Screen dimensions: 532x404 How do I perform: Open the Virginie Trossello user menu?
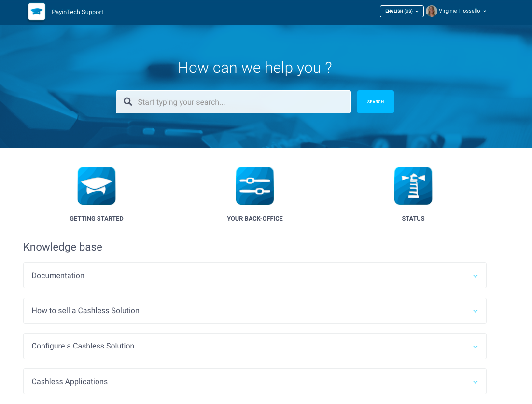tap(462, 11)
